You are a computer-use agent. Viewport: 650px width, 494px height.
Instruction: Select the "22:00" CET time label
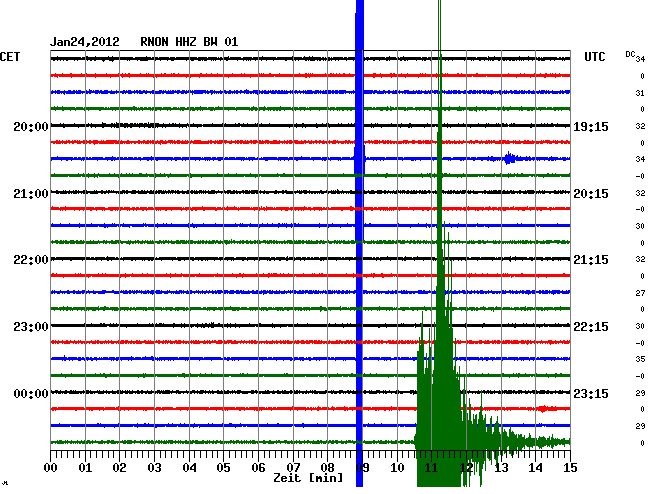[x=31, y=260]
